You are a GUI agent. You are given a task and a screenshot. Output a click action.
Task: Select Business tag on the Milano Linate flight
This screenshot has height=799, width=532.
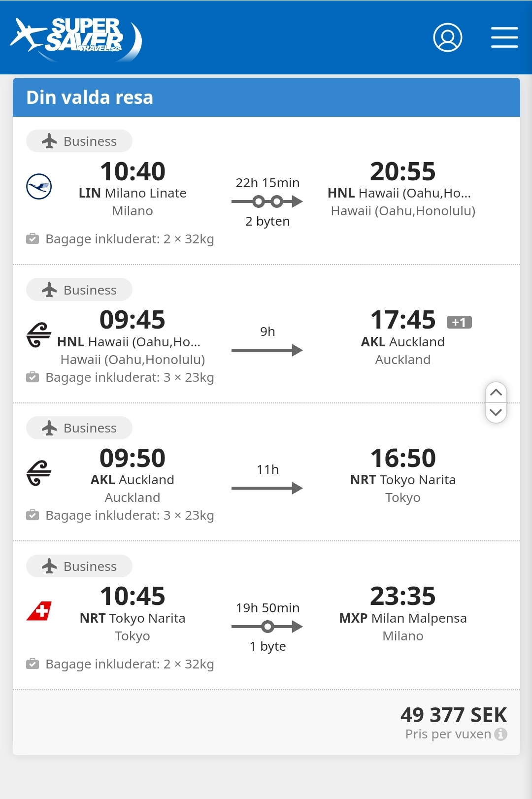tap(79, 141)
